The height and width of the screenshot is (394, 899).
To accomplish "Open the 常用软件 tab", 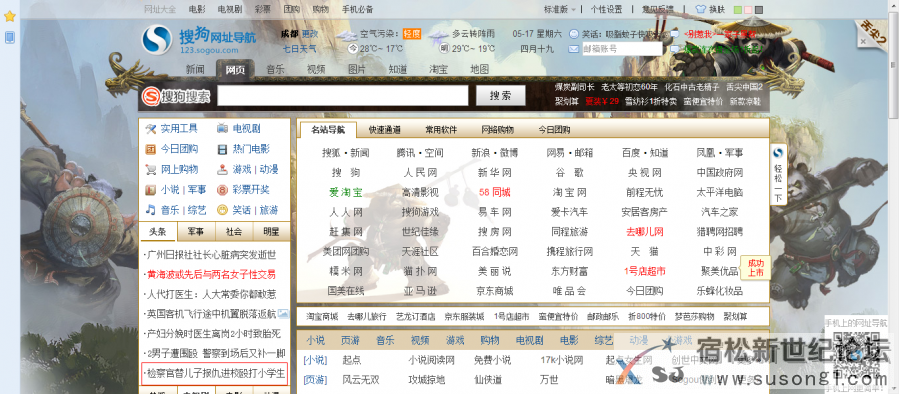I will (441, 130).
